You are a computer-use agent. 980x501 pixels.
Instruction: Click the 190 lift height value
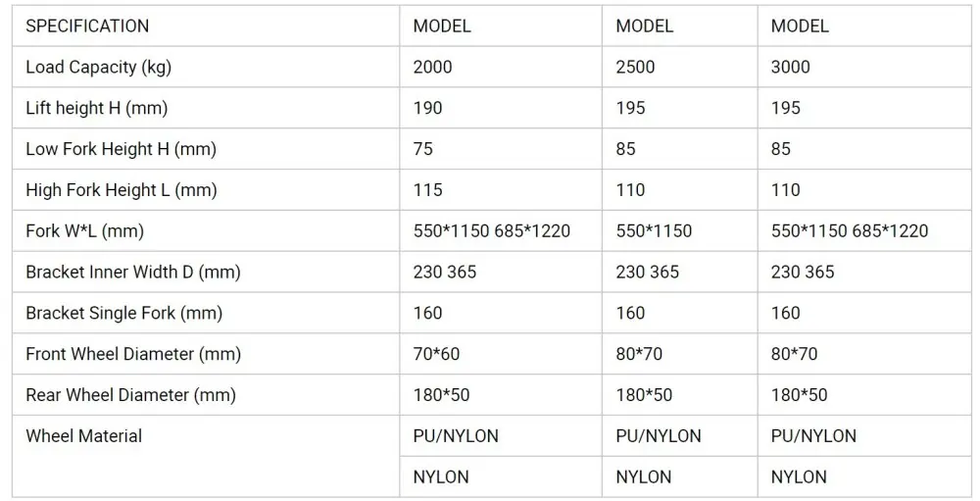[x=428, y=109]
